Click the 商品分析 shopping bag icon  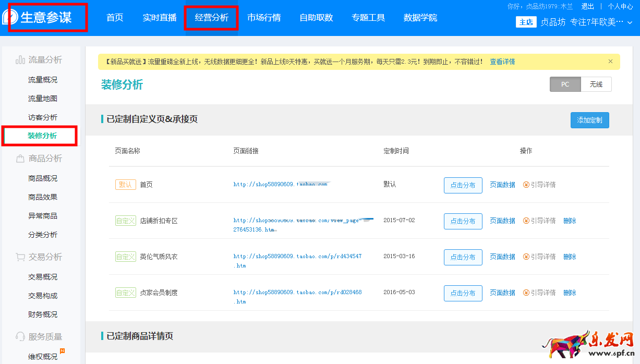click(x=20, y=159)
